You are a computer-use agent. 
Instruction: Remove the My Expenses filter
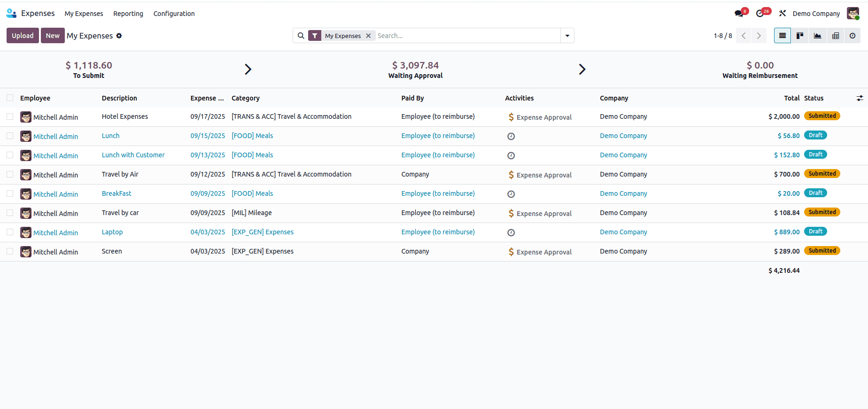point(368,36)
